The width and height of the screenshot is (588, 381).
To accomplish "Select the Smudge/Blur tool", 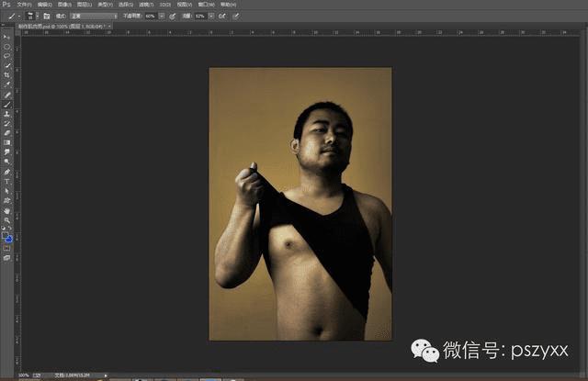I will pyautogui.click(x=6, y=152).
